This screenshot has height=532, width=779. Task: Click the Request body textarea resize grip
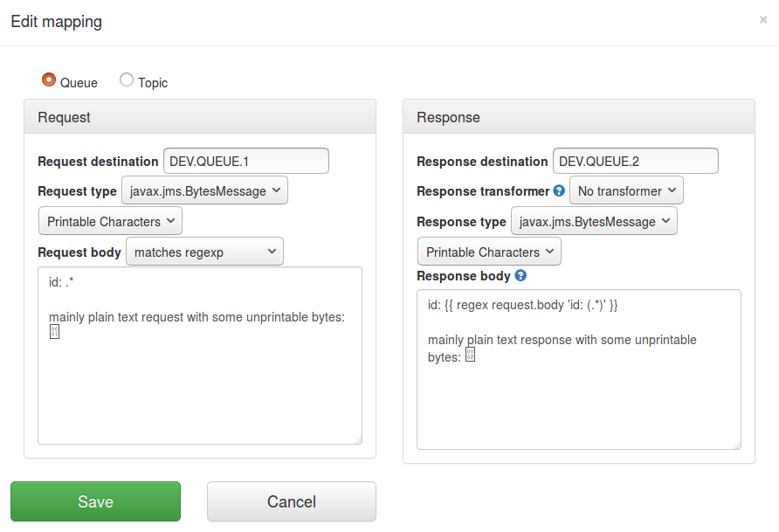(x=358, y=438)
